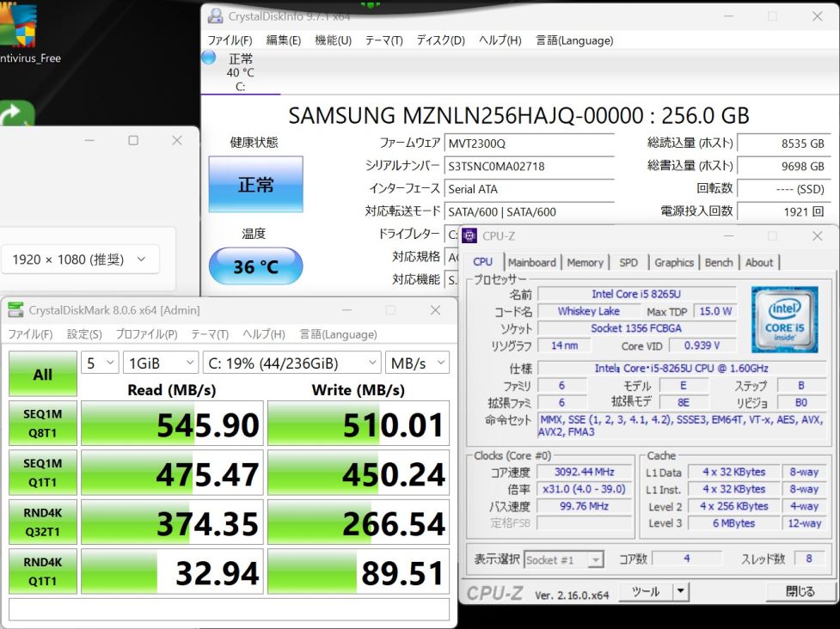This screenshot has height=629, width=840.
Task: Click the CPU-Z title bar icon
Action: 469,235
